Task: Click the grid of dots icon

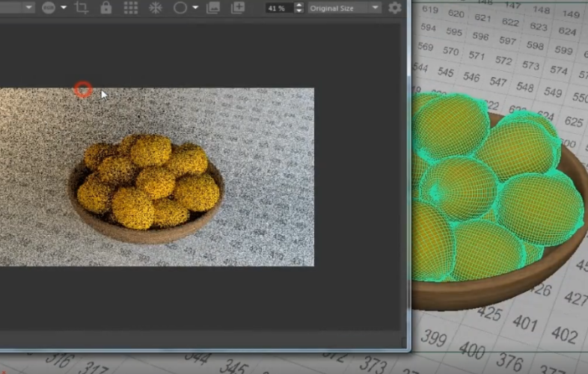Action: [131, 7]
